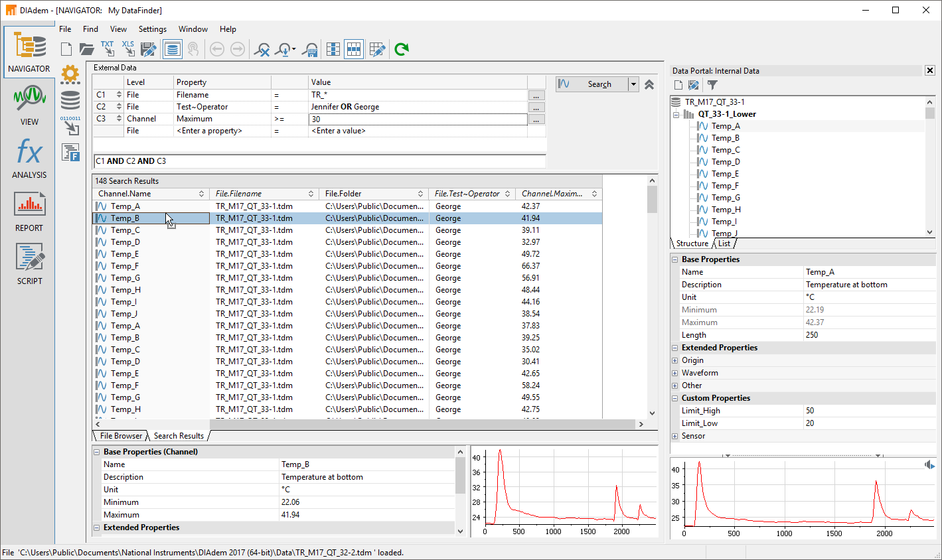Image resolution: width=942 pixels, height=560 pixels.
Task: Click new icon in Data Portal toolbar
Action: [678, 85]
